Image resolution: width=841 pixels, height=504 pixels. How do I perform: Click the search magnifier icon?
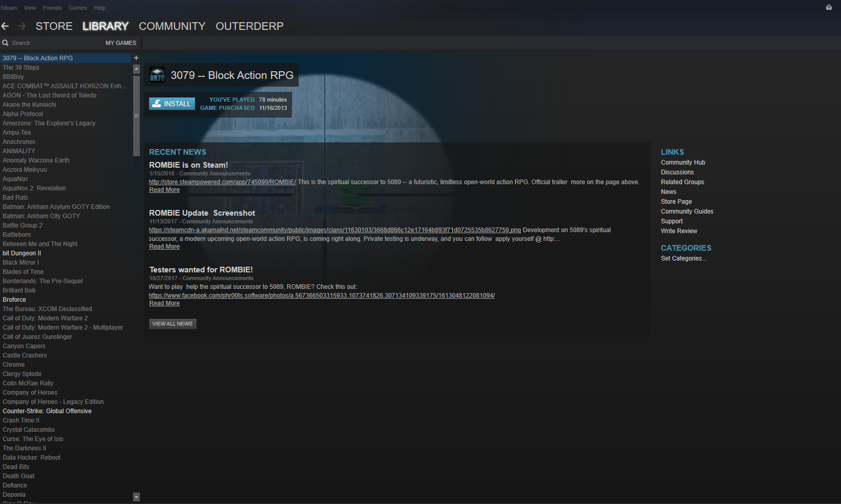(5, 43)
